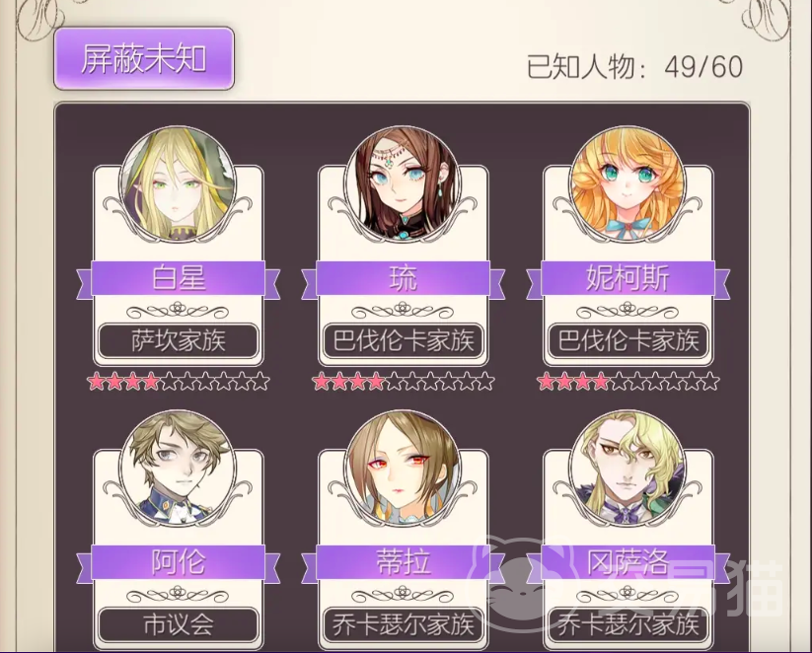This screenshot has height=653, width=812.
Task: Click the 萨坎家族 family tag
Action: tap(179, 340)
